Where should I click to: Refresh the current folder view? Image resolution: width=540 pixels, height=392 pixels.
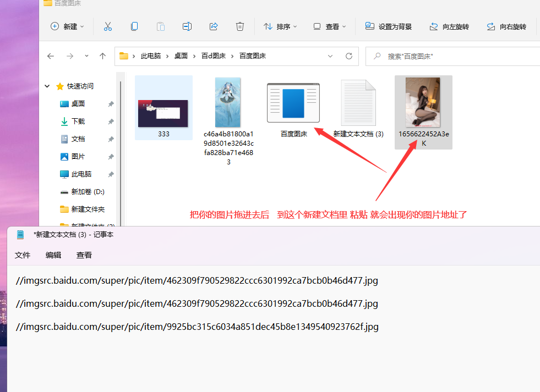click(348, 56)
